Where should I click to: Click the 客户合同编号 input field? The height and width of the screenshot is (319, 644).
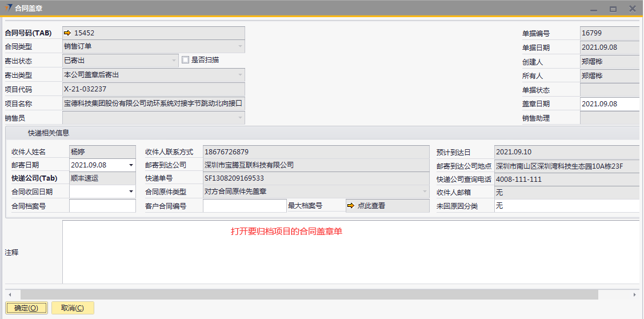click(244, 206)
